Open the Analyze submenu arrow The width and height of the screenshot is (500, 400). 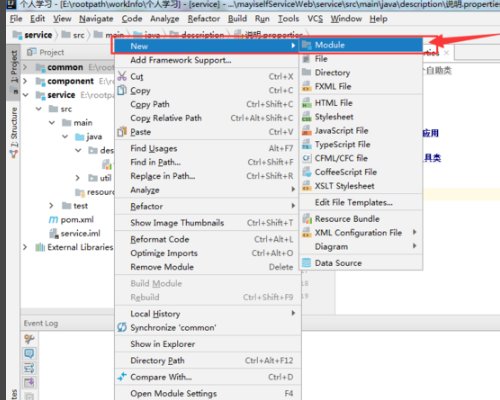[x=293, y=189]
